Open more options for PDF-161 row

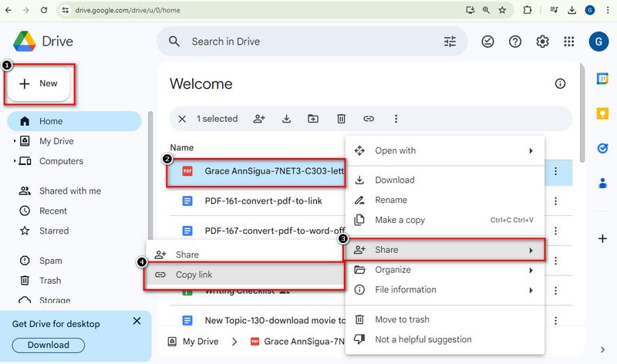pos(555,201)
